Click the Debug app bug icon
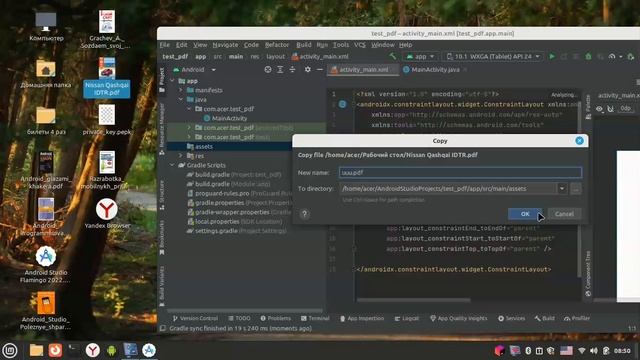 pos(588,56)
